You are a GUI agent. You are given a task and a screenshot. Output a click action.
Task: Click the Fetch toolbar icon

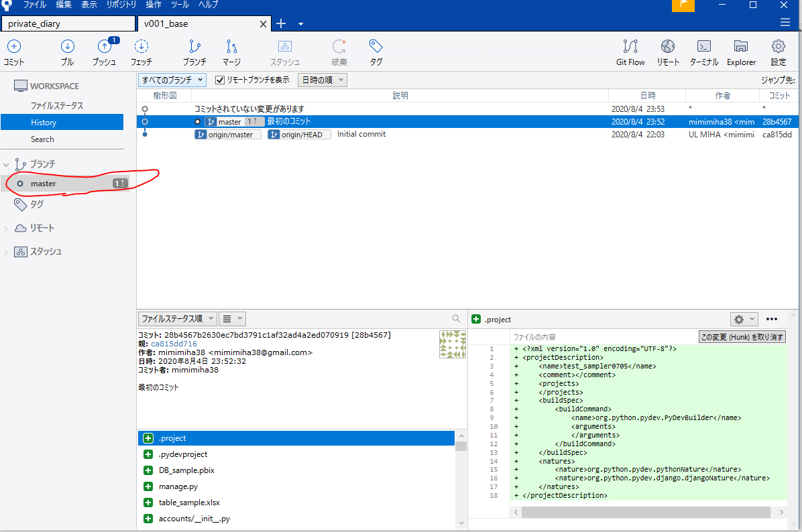141,52
